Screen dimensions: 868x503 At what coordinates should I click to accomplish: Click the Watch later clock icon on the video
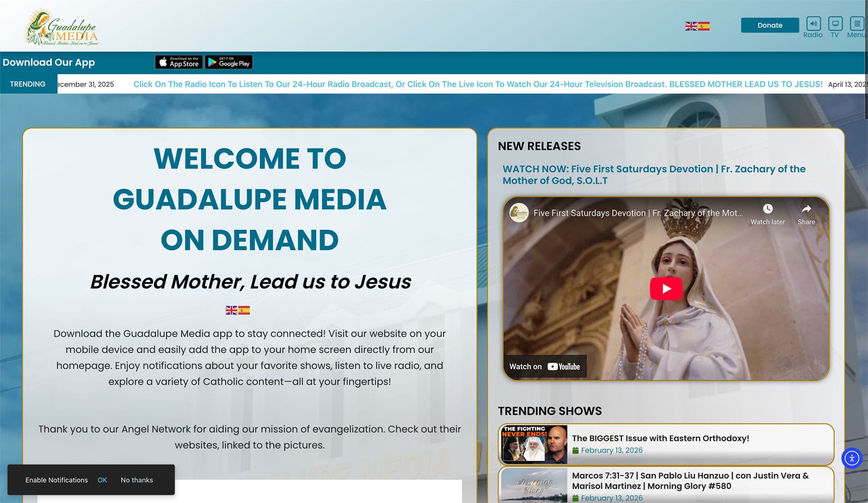pyautogui.click(x=768, y=209)
